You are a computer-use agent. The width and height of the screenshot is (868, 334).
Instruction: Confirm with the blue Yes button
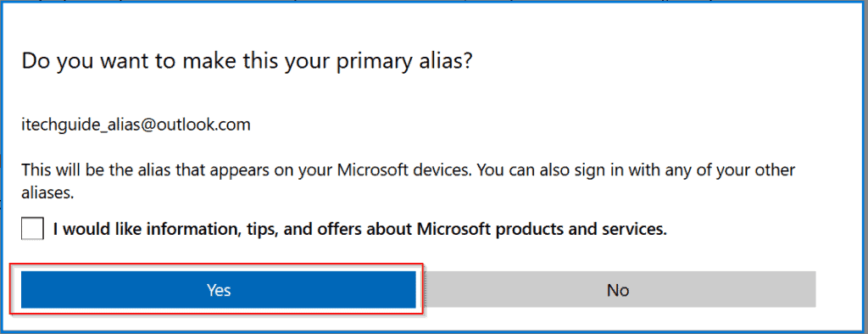pyautogui.click(x=218, y=289)
